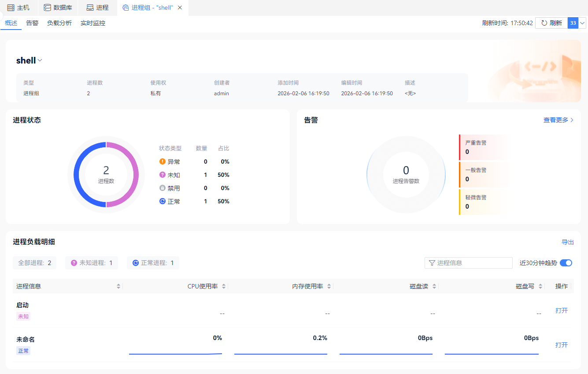Open the 未命名 process row
Image resolution: width=588 pixels, height=374 pixels.
click(x=562, y=345)
